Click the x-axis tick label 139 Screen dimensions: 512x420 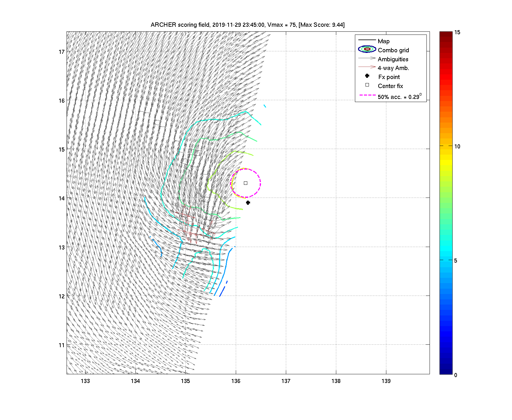point(386,381)
